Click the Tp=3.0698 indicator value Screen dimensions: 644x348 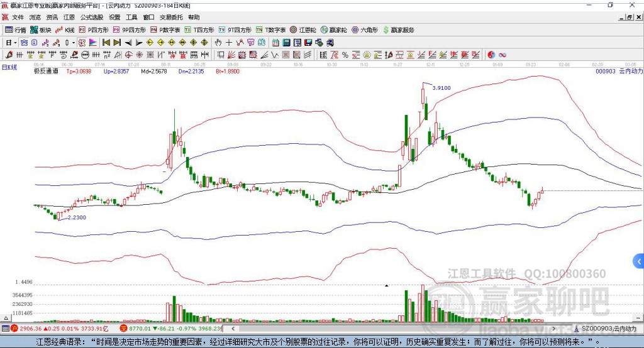coord(79,72)
